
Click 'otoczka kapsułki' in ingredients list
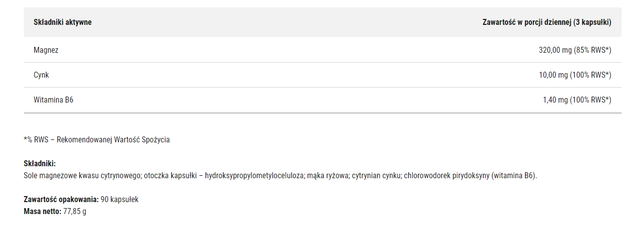[169, 176]
